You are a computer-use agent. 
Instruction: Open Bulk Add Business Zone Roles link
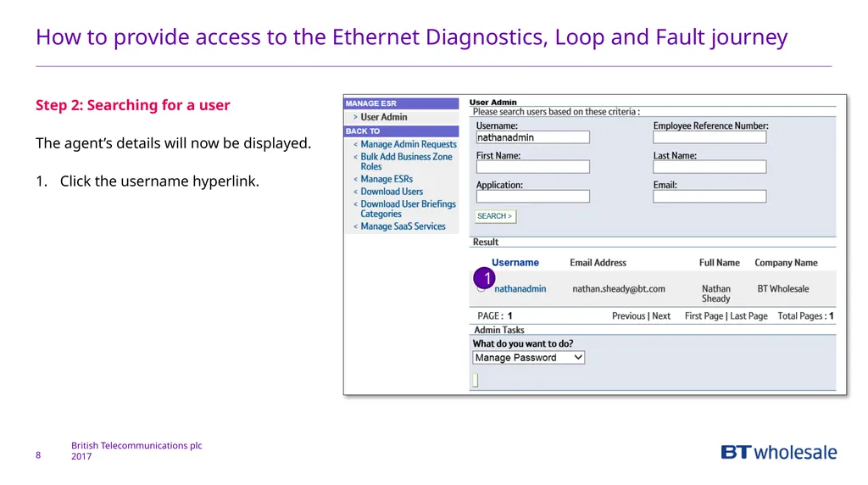point(406,161)
